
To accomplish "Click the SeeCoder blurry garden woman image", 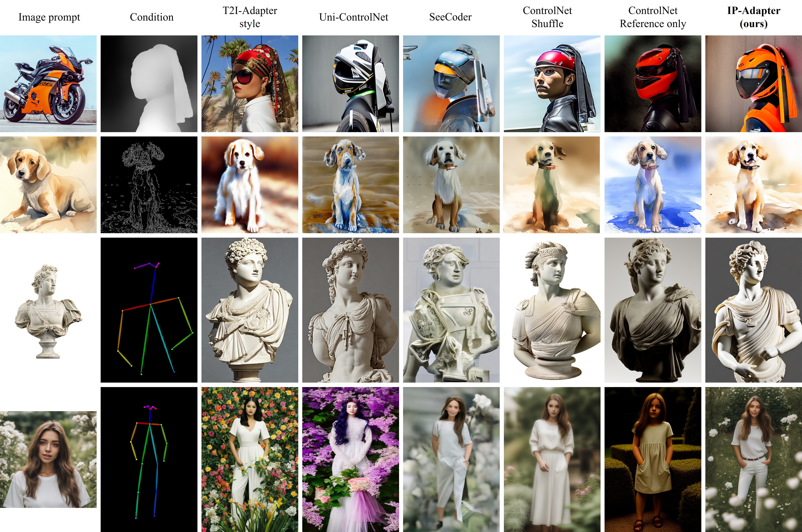I will 451,459.
